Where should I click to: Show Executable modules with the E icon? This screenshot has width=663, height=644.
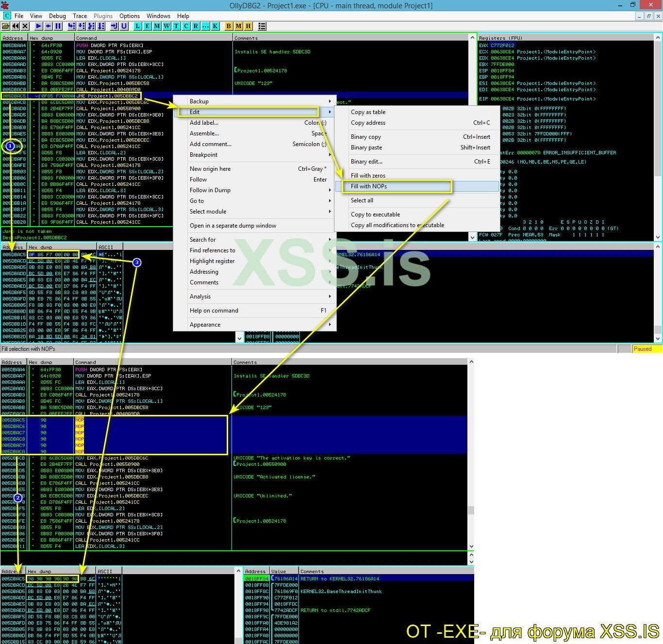tap(148, 26)
